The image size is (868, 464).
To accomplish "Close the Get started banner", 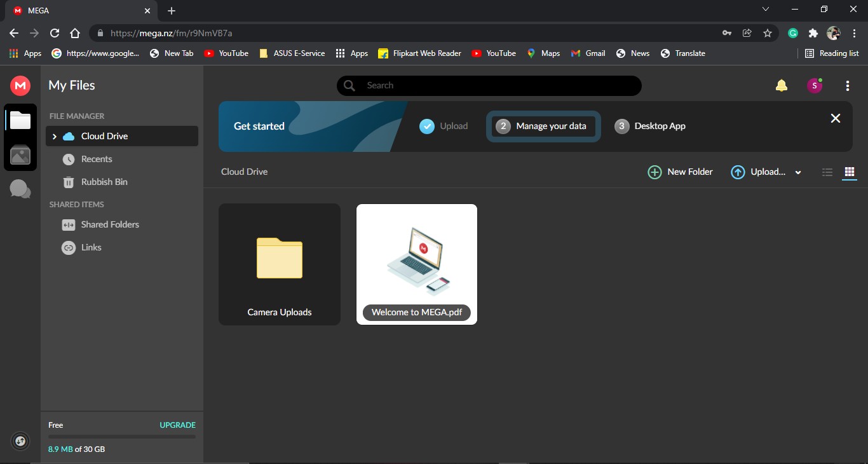I will coord(836,118).
